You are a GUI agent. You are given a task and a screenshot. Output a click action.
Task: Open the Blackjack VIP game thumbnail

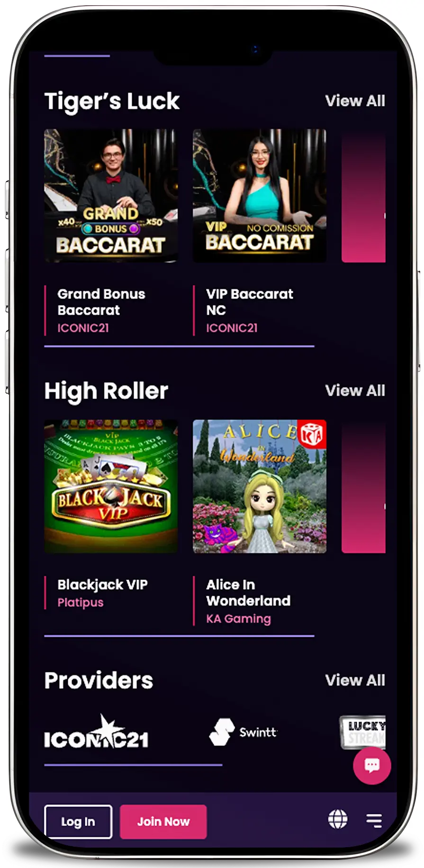tap(111, 486)
